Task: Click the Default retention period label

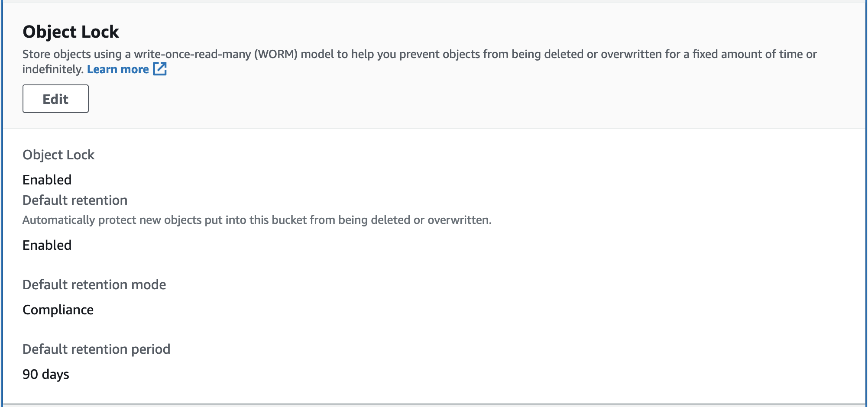Action: 96,349
